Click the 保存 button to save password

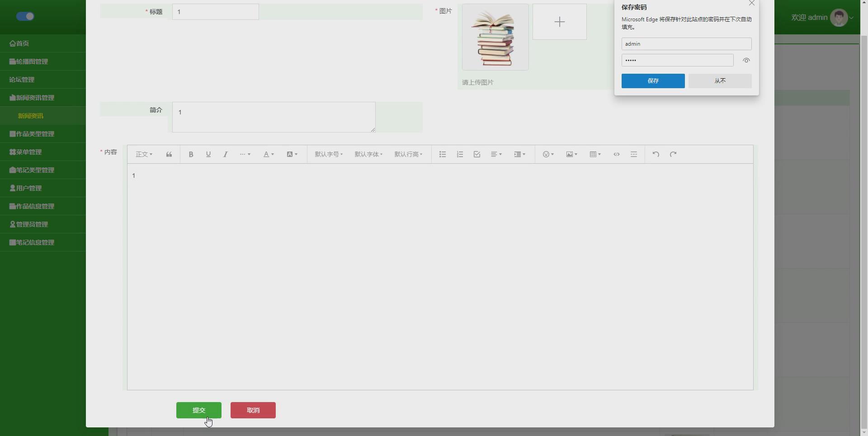coord(653,81)
